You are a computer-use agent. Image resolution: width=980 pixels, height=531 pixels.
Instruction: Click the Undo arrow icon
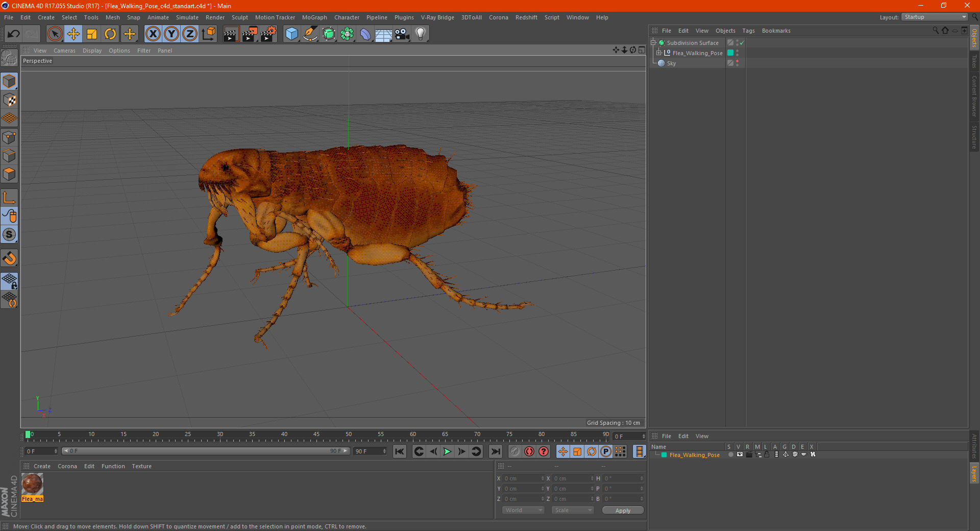click(x=14, y=34)
